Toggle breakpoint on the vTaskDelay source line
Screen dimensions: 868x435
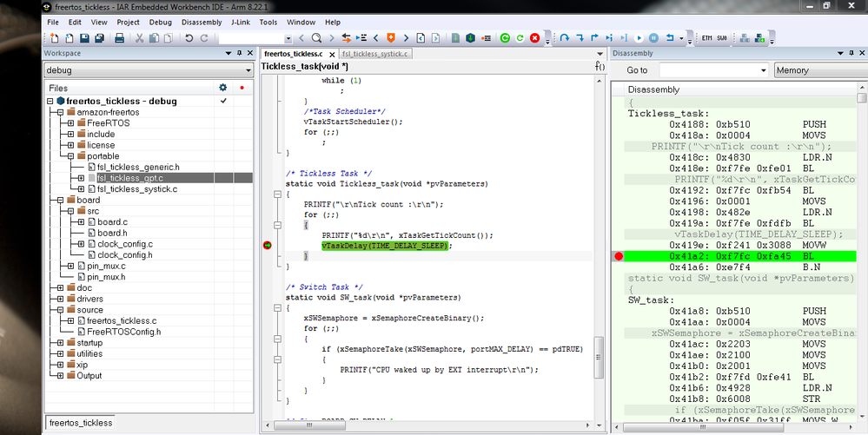pos(268,246)
